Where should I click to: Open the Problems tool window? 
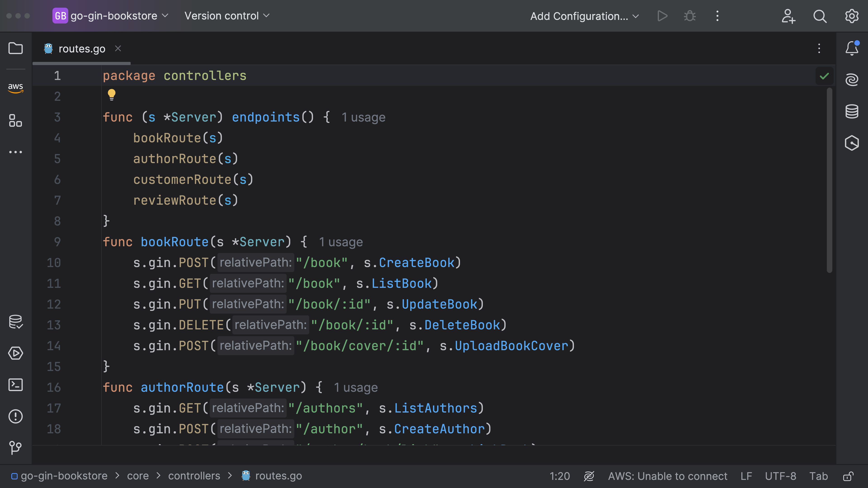(x=16, y=416)
